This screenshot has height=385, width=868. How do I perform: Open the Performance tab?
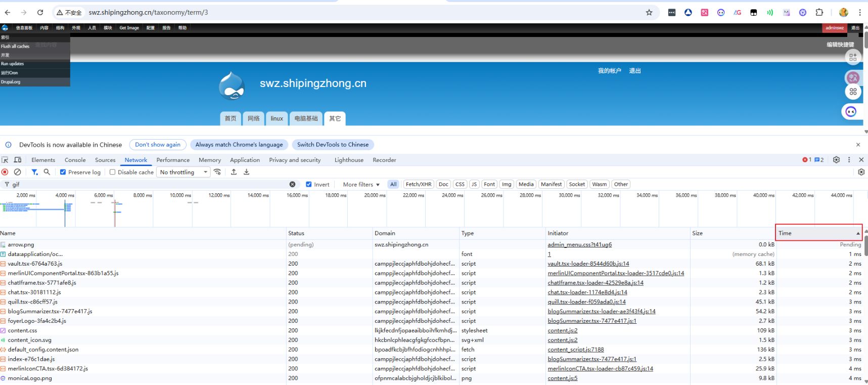(173, 160)
